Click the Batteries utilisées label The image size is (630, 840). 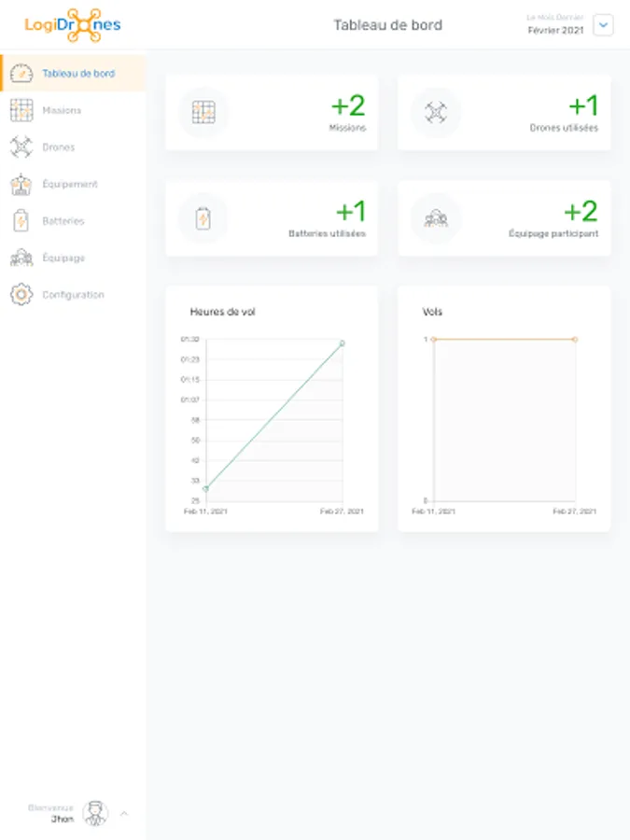(328, 233)
